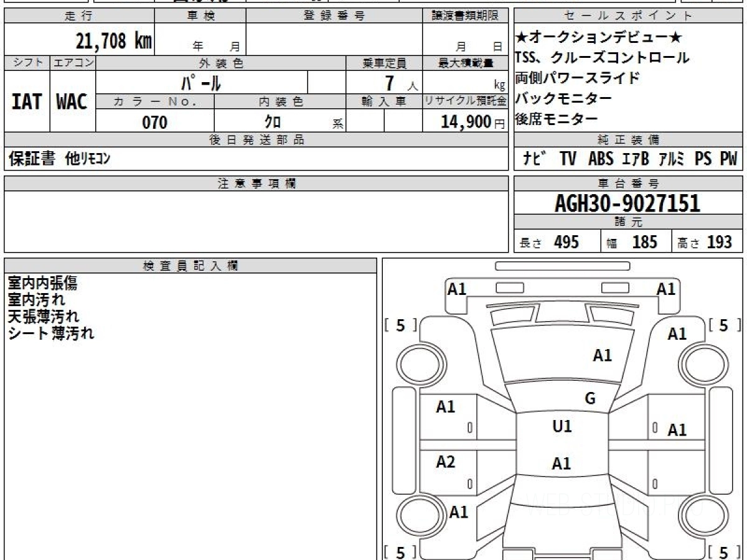Click the 後日発送部品 header
This screenshot has height=560, width=747.
pos(256,140)
